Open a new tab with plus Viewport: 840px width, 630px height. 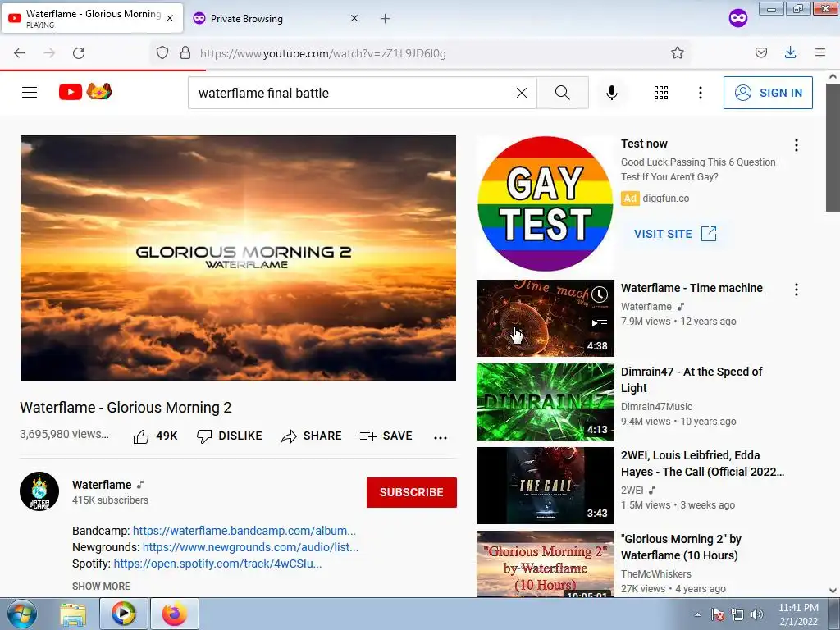(386, 19)
